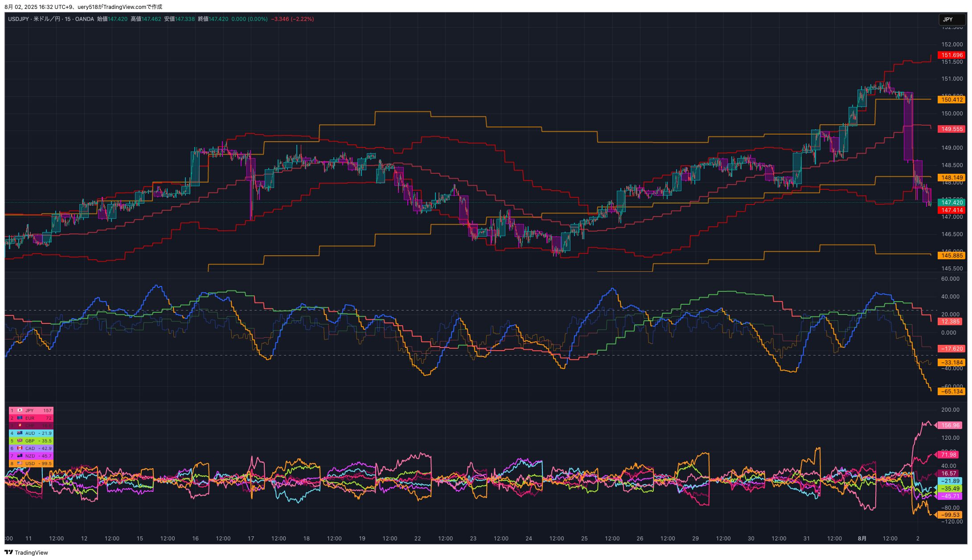Click date 22 on the time axis
This screenshot has height=560, width=972.
[x=418, y=539]
